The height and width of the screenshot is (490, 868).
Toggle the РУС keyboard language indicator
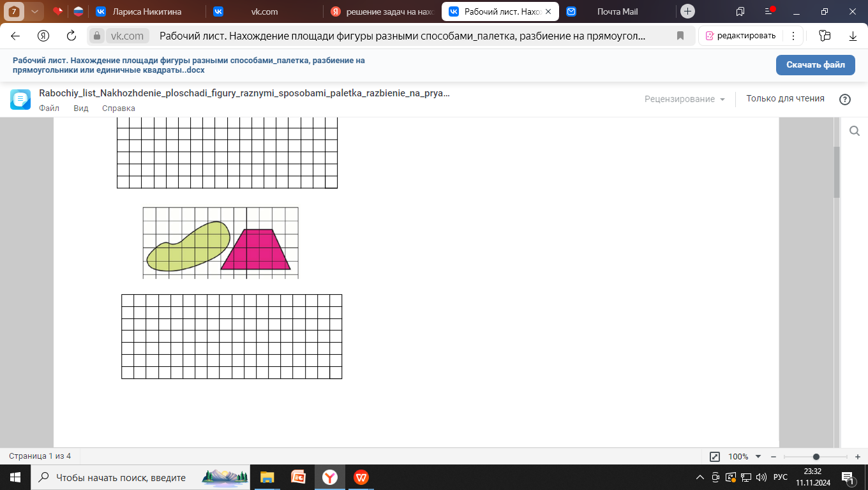pyautogui.click(x=780, y=477)
